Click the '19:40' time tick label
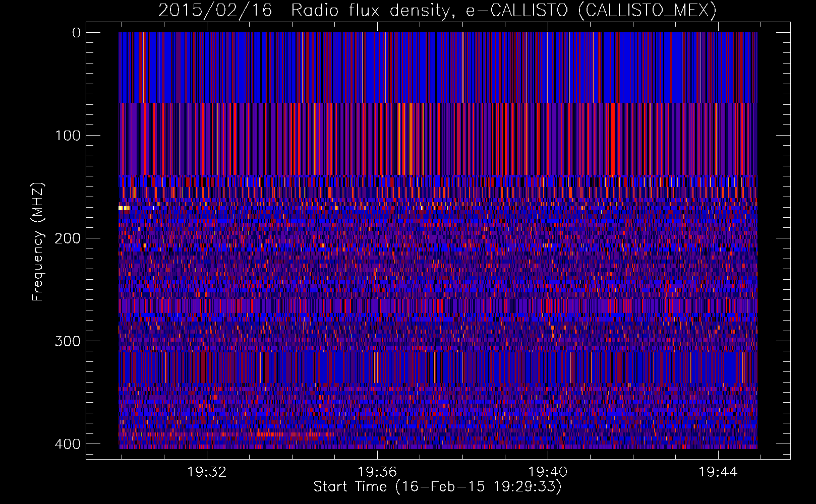The image size is (816, 504). tap(548, 472)
